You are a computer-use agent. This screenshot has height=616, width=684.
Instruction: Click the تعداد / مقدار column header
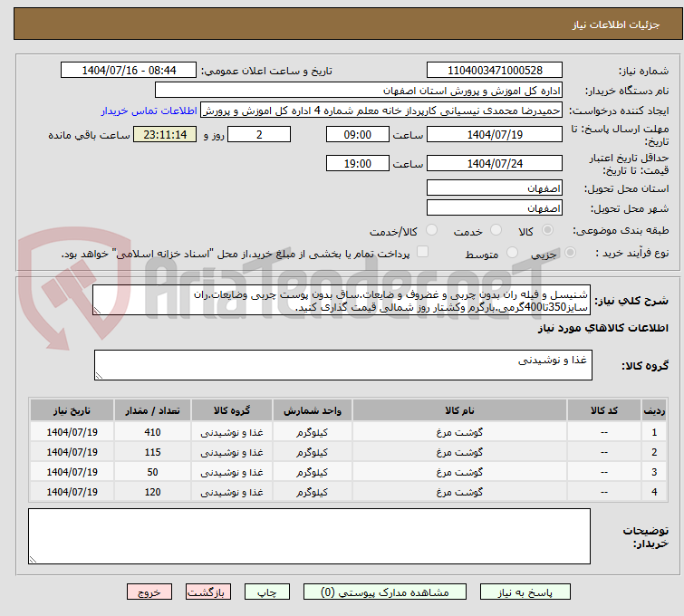[152, 410]
